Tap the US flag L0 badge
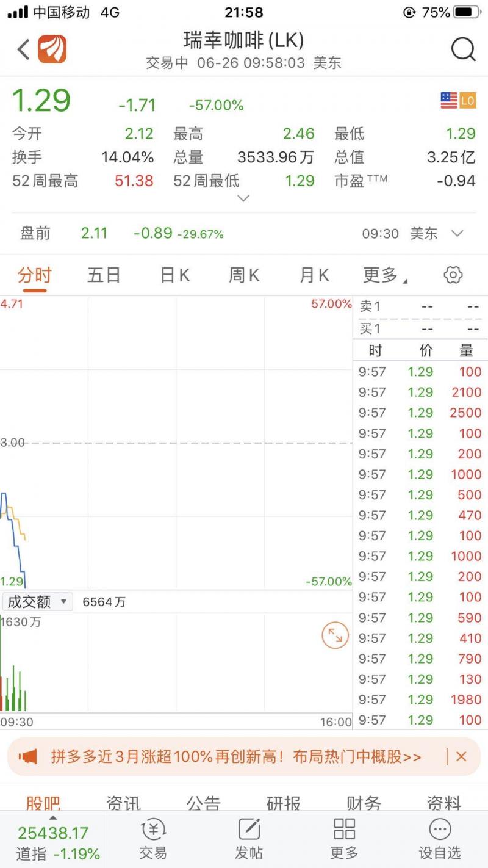The height and width of the screenshot is (868, 488). (x=457, y=101)
